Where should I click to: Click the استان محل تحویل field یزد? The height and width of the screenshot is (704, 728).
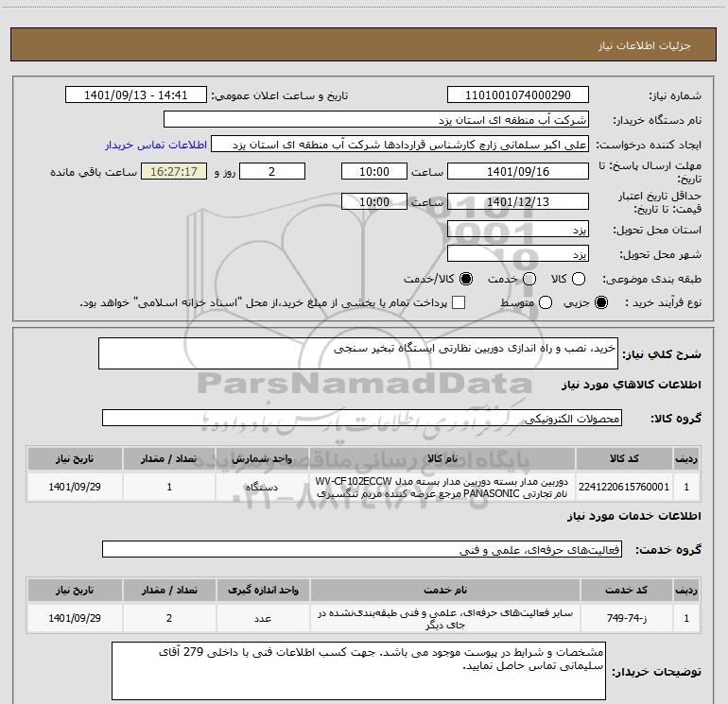[x=518, y=230]
